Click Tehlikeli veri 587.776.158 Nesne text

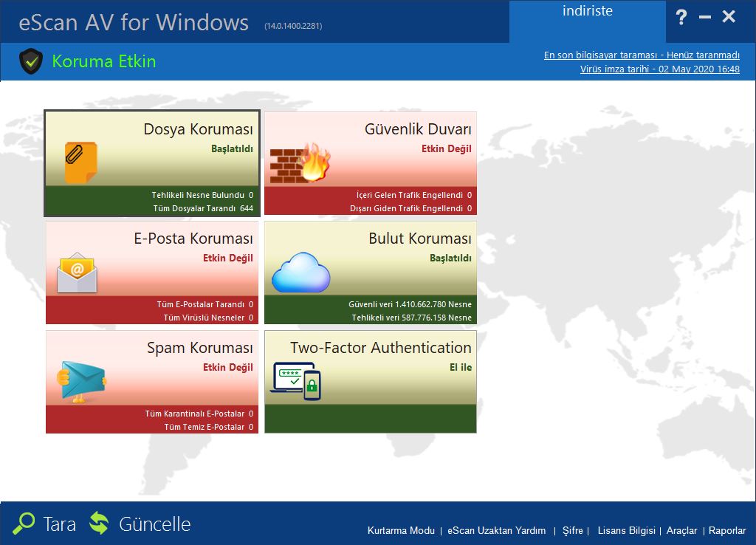coord(412,318)
